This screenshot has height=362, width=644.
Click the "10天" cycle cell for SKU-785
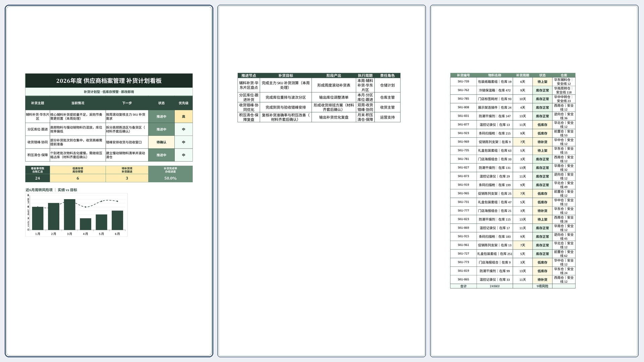(523, 99)
